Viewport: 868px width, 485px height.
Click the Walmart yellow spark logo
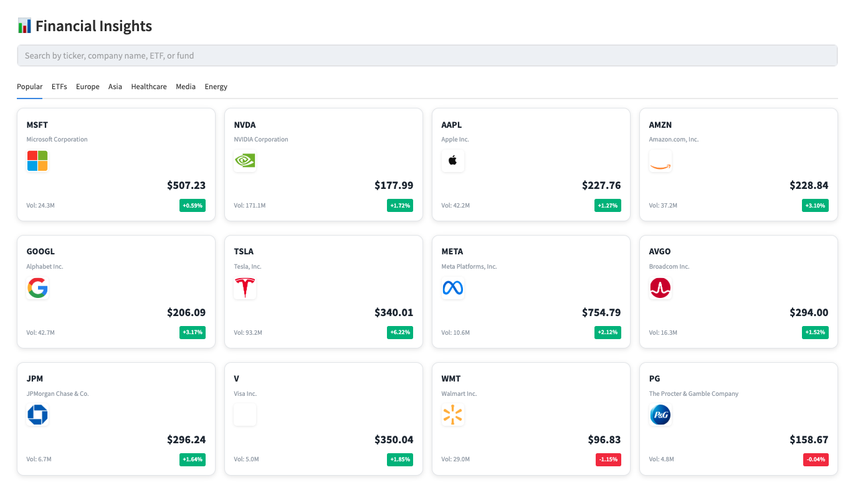(x=452, y=415)
